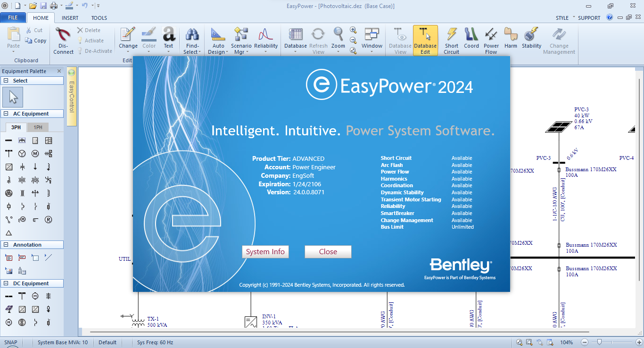This screenshot has width=644, height=348.
Task: Click PVC-3 solar panel on diagram
Action: pos(559,127)
